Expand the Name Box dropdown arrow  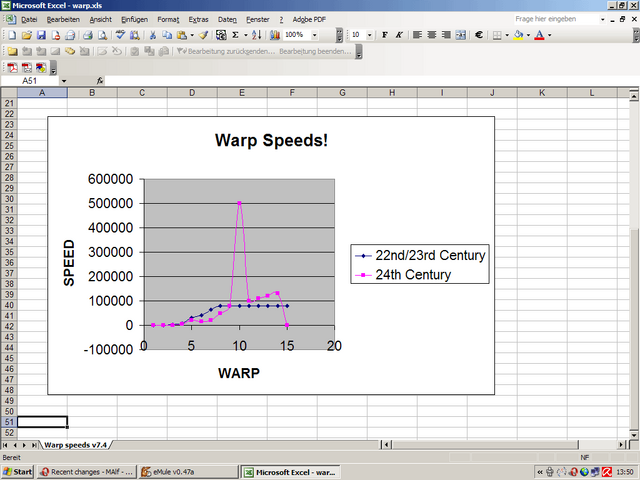[x=64, y=81]
